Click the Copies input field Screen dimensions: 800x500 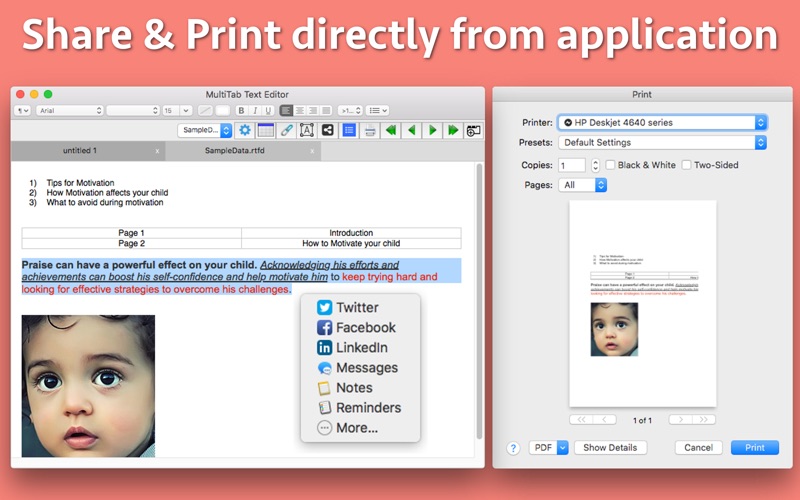(571, 165)
